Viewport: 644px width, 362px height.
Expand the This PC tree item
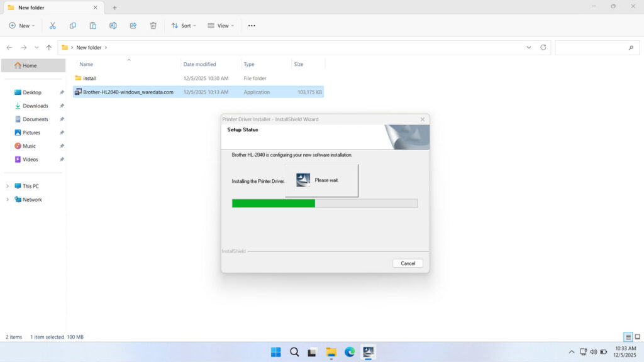point(8,185)
